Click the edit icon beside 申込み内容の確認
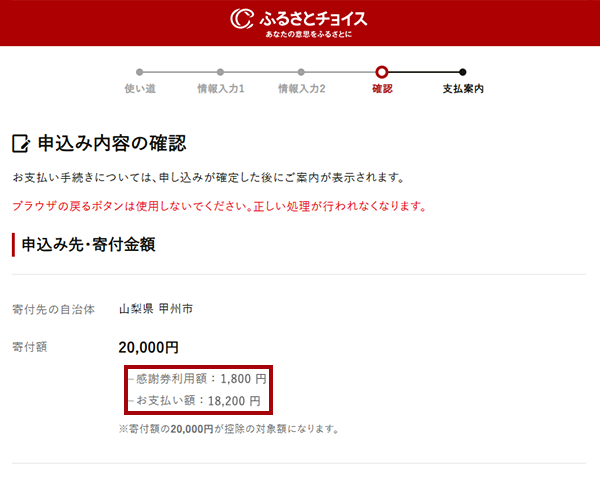Image resolution: width=600 pixels, height=496 pixels. (21, 144)
